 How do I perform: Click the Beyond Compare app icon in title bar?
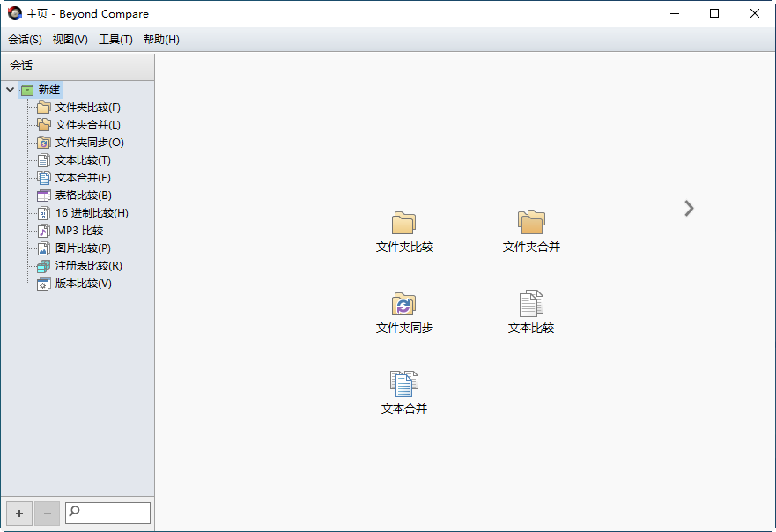[15, 13]
